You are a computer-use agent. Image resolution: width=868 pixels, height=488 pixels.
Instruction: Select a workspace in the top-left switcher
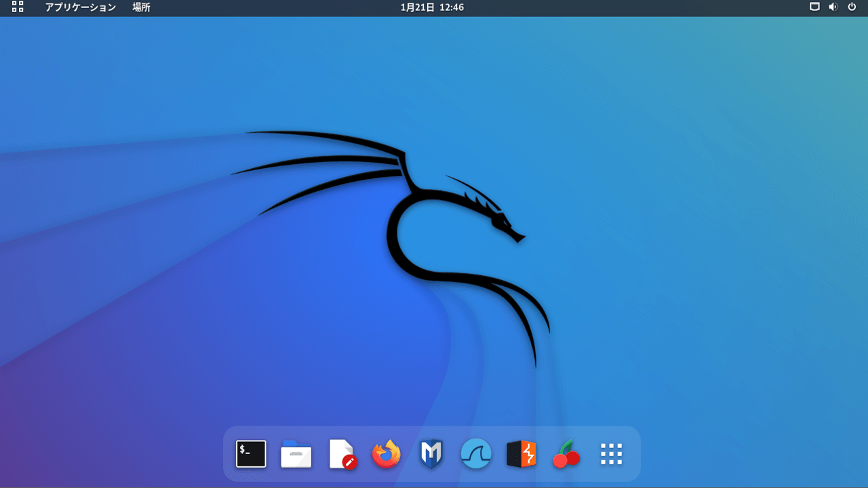(16, 7)
